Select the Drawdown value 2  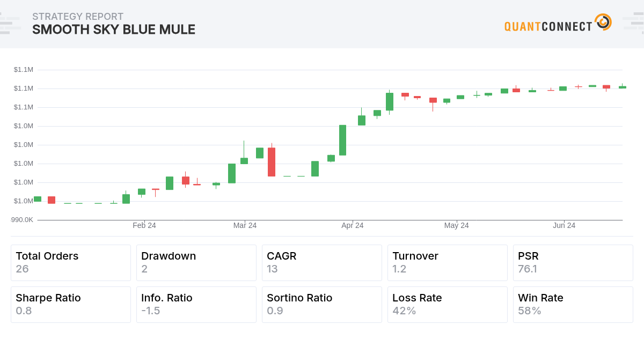tap(144, 269)
